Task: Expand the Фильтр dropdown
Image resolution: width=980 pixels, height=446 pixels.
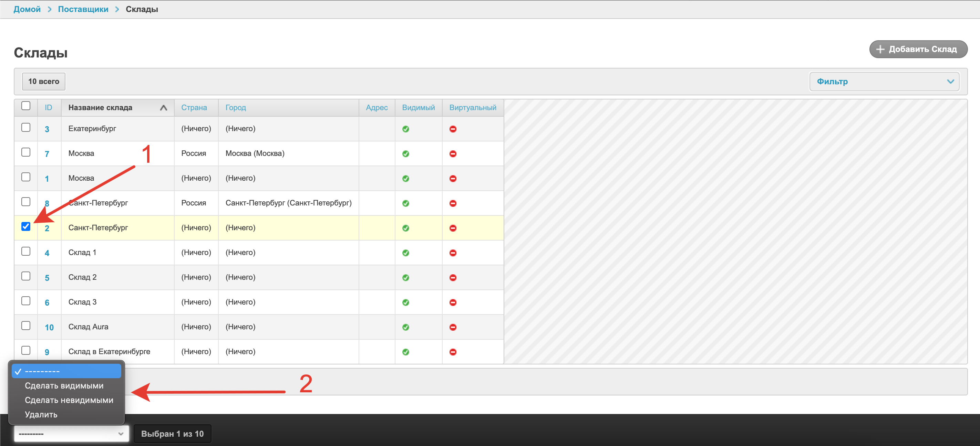Action: point(884,81)
